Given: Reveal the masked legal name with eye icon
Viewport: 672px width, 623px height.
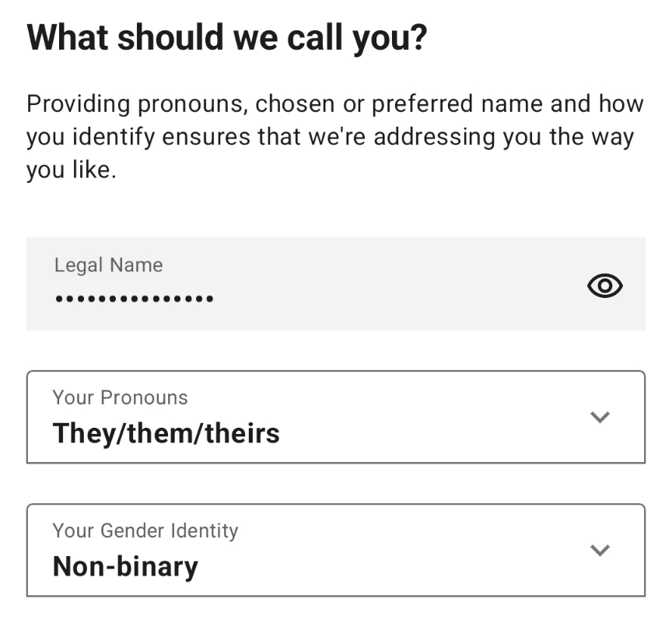Looking at the screenshot, I should click(604, 286).
